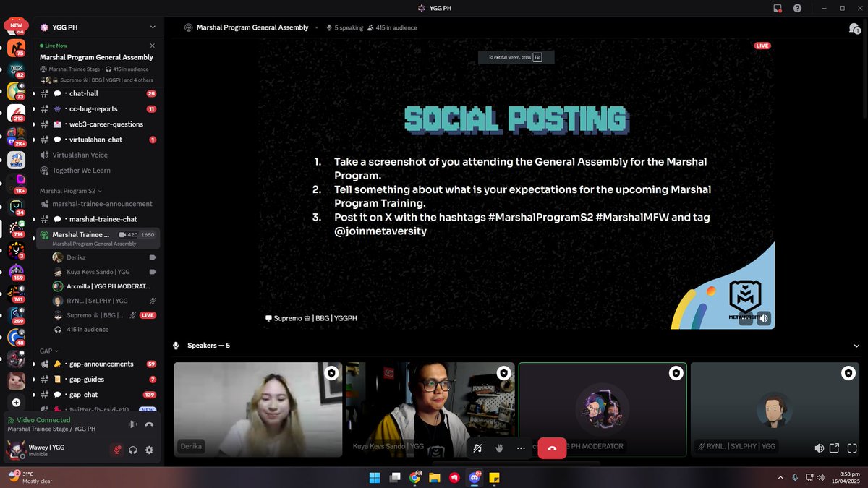The image size is (868, 488).
Task: Open the Discord inbox icon in title bar
Action: coord(778,8)
